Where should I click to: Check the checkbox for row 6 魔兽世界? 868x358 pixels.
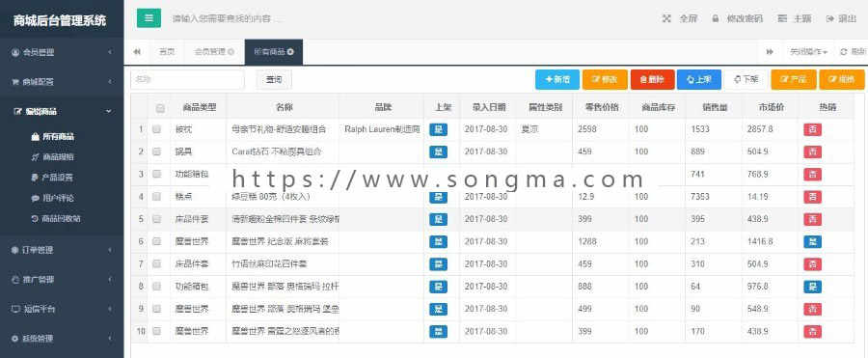[x=156, y=241]
